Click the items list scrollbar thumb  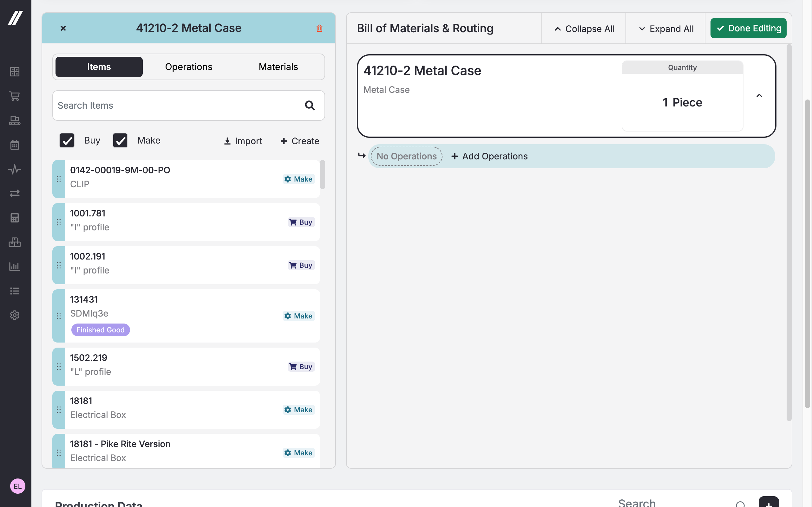tap(323, 175)
